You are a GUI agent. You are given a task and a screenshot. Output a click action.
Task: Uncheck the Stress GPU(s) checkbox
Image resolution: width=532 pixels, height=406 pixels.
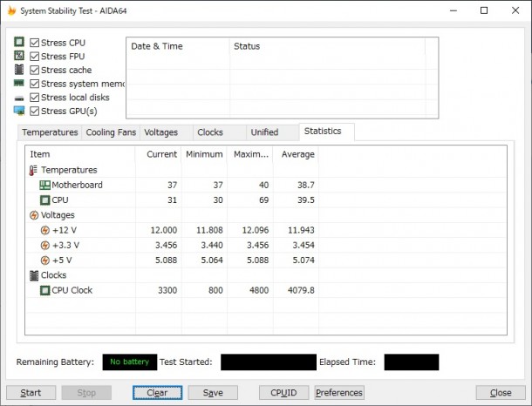(x=34, y=111)
